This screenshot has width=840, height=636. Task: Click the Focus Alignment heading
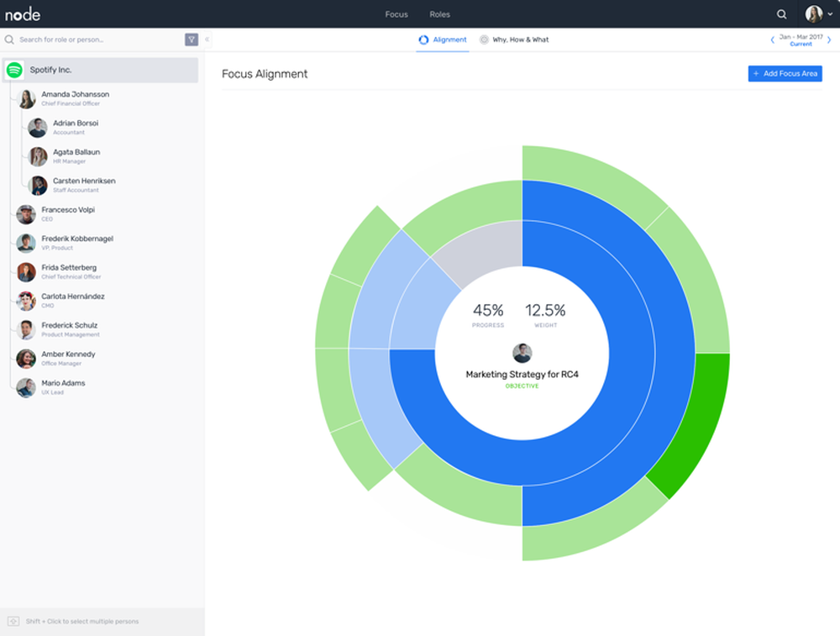coord(265,74)
